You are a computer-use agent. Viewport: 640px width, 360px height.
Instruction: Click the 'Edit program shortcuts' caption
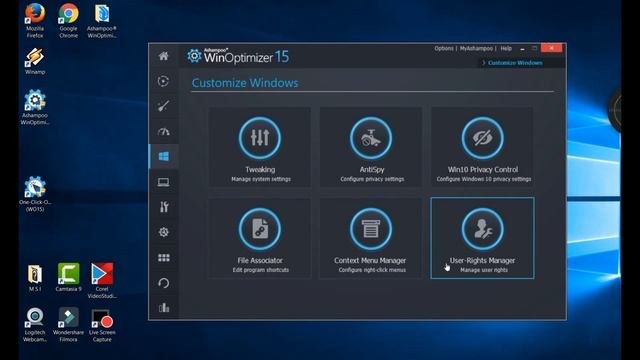click(260, 270)
